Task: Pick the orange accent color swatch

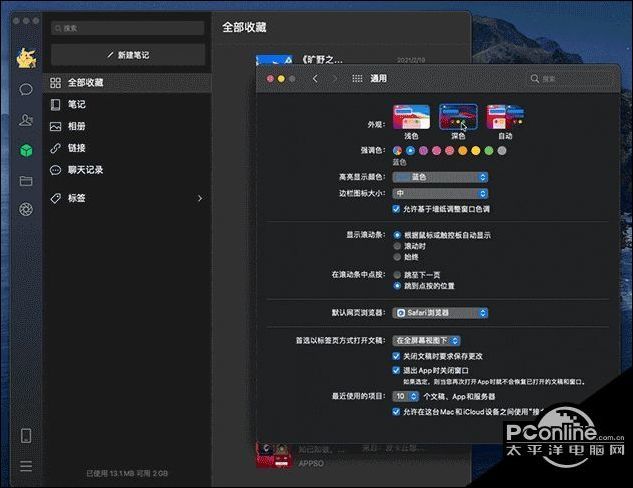Action: click(x=463, y=151)
